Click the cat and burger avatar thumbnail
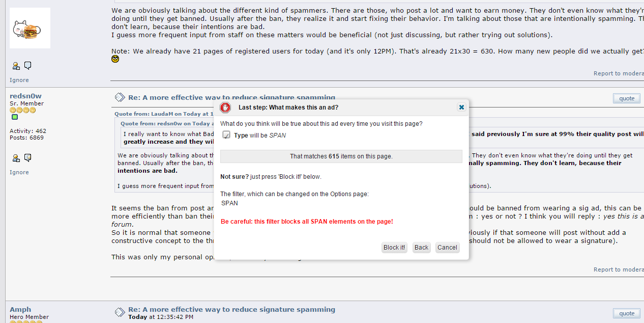Viewport: 644px width, 323px height. point(30,28)
